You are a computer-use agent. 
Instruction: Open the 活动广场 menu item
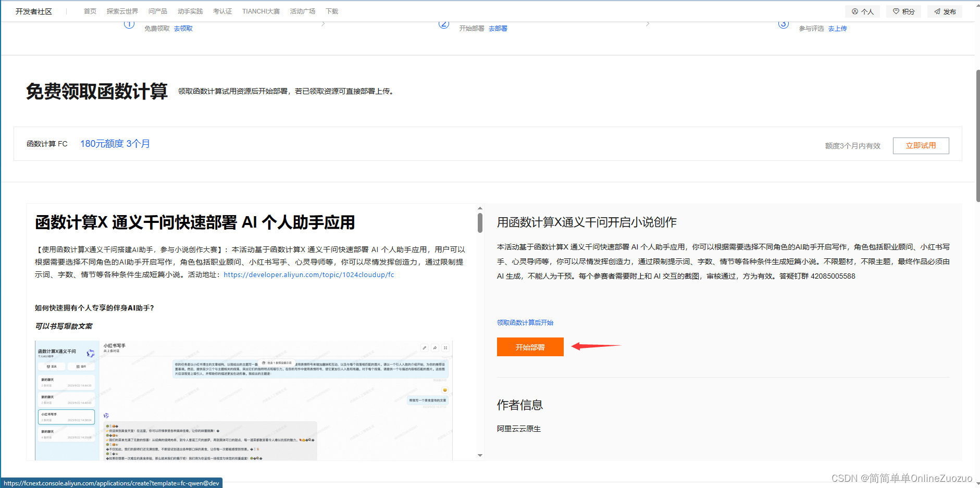303,11
